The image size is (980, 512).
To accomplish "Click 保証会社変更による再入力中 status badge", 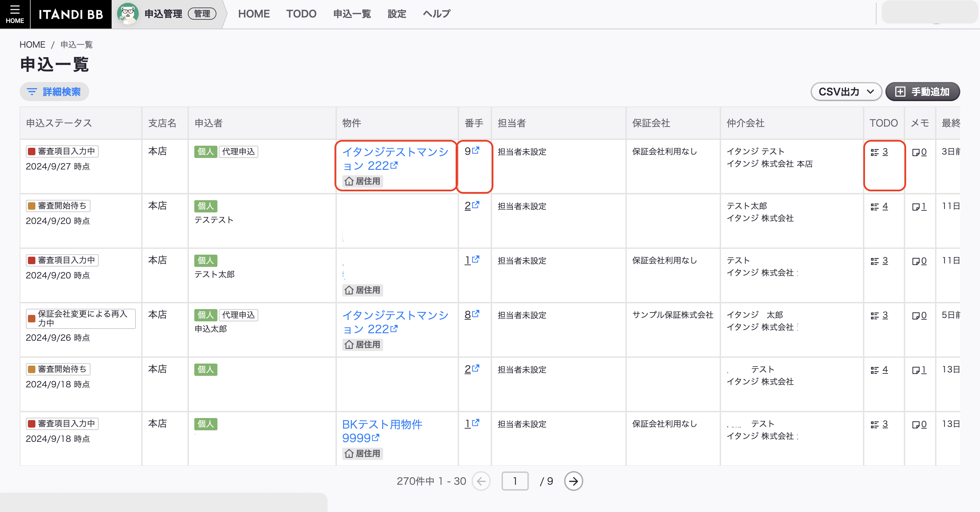I will coord(81,318).
